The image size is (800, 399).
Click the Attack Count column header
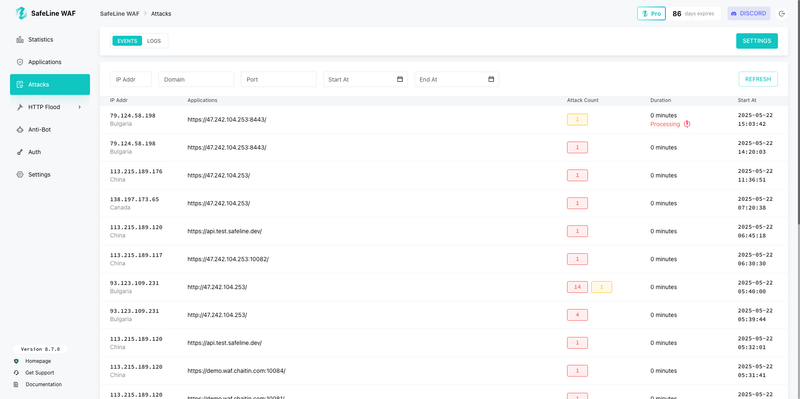tap(583, 100)
